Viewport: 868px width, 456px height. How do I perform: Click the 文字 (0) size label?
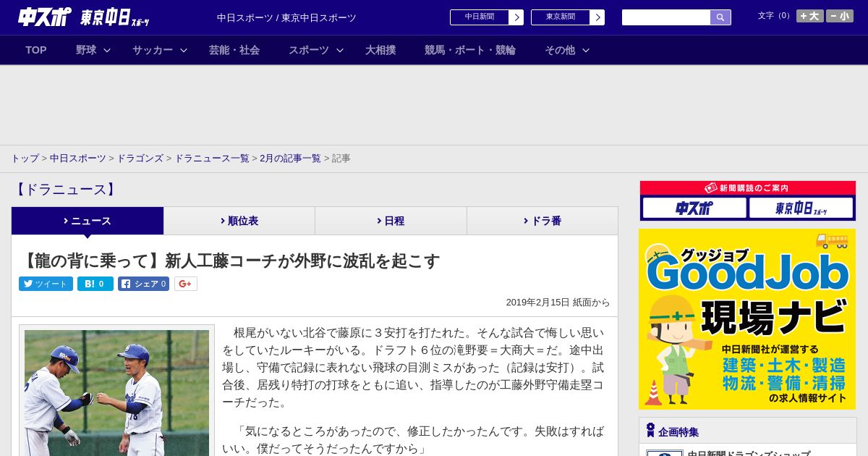(775, 16)
